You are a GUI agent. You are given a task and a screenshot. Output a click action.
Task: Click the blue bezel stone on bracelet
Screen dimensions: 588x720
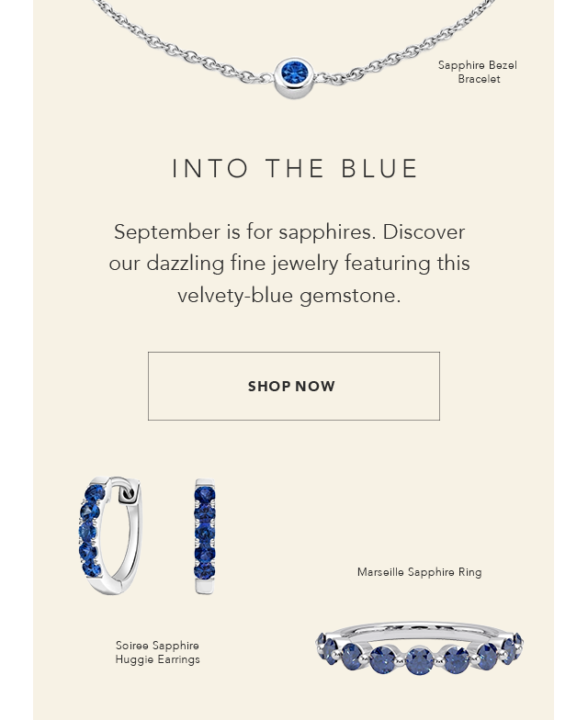[294, 72]
